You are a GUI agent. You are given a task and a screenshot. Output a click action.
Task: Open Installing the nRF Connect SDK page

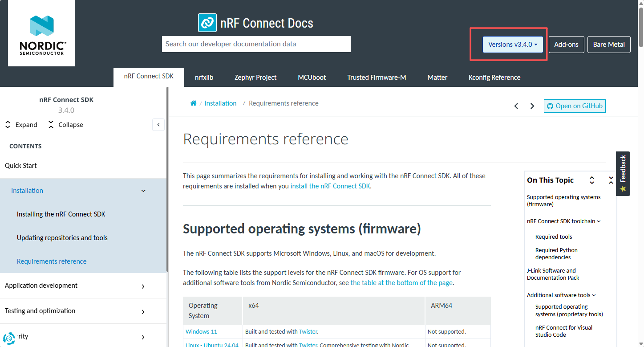tap(61, 214)
